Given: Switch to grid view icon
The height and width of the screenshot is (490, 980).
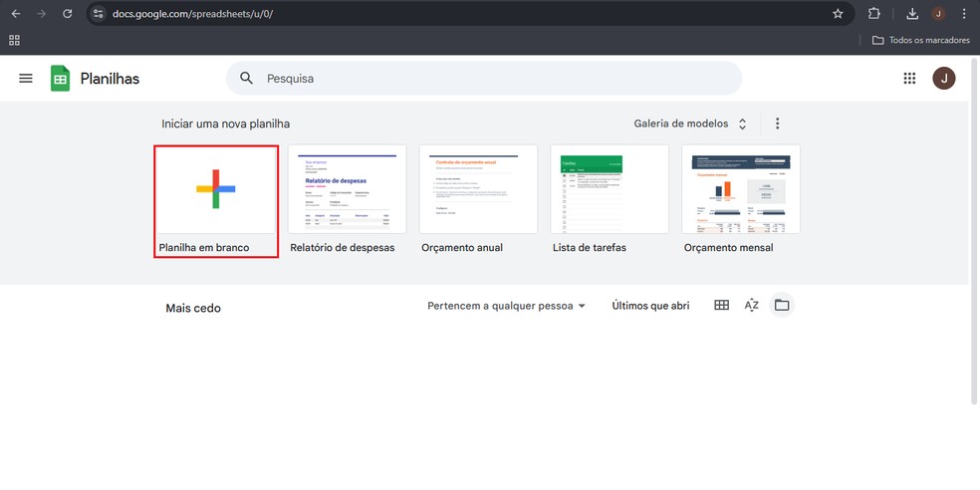Looking at the screenshot, I should click(x=722, y=305).
